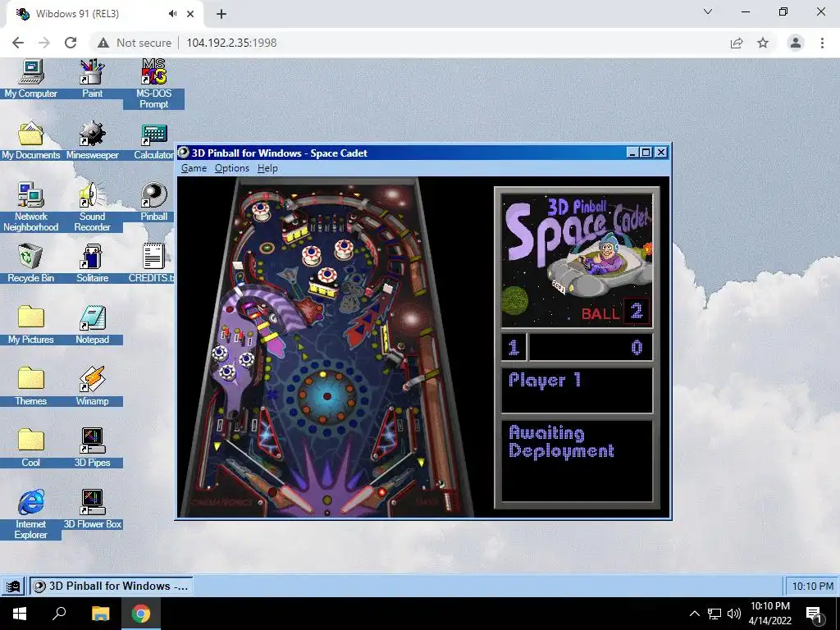Screen dimensions: 840x630
Task: Go back to previous page
Action: pos(18,43)
